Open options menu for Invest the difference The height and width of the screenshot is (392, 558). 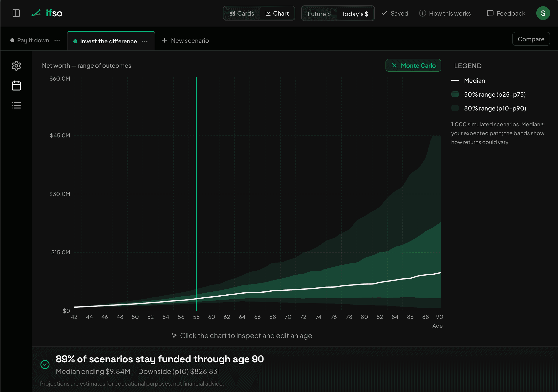pos(145,41)
